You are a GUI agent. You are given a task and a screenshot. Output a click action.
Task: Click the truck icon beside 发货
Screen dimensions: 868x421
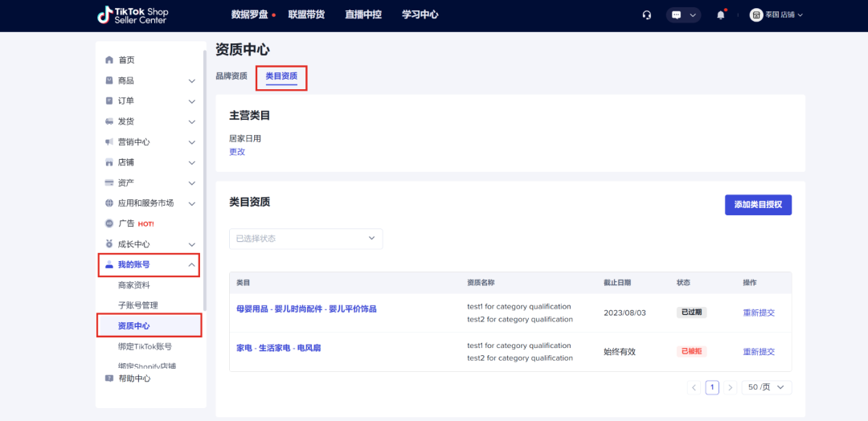109,121
